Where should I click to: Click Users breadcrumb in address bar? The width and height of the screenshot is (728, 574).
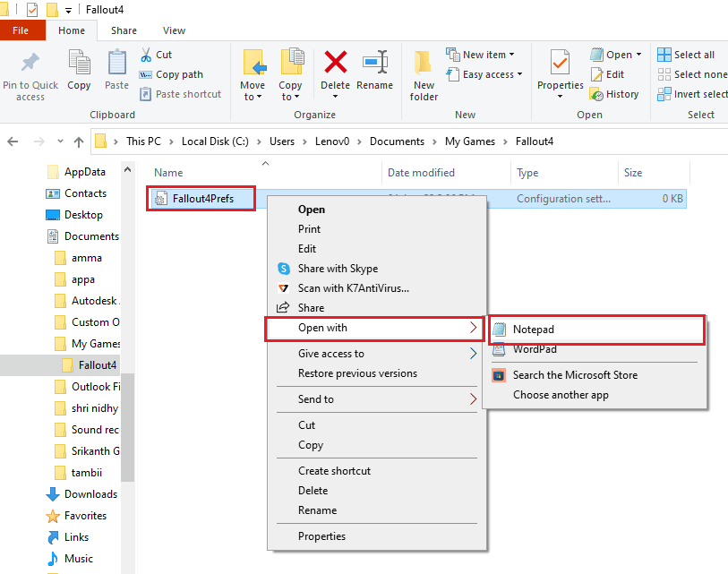click(x=282, y=141)
